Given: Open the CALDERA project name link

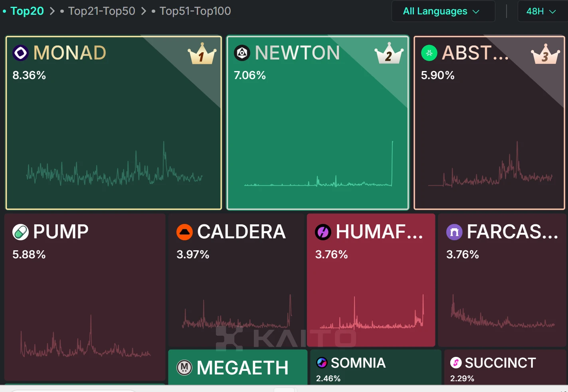Looking at the screenshot, I should [241, 232].
